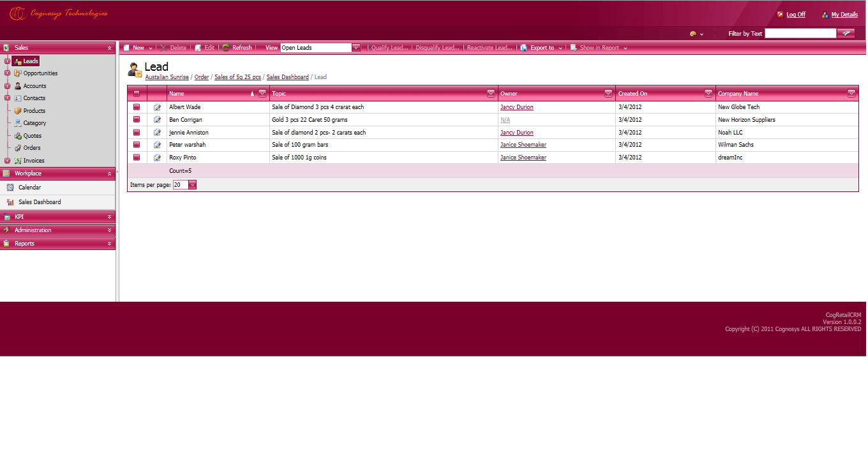This screenshot has height=458, width=868.
Task: Expand the Opportunities tree node
Action: (8, 73)
